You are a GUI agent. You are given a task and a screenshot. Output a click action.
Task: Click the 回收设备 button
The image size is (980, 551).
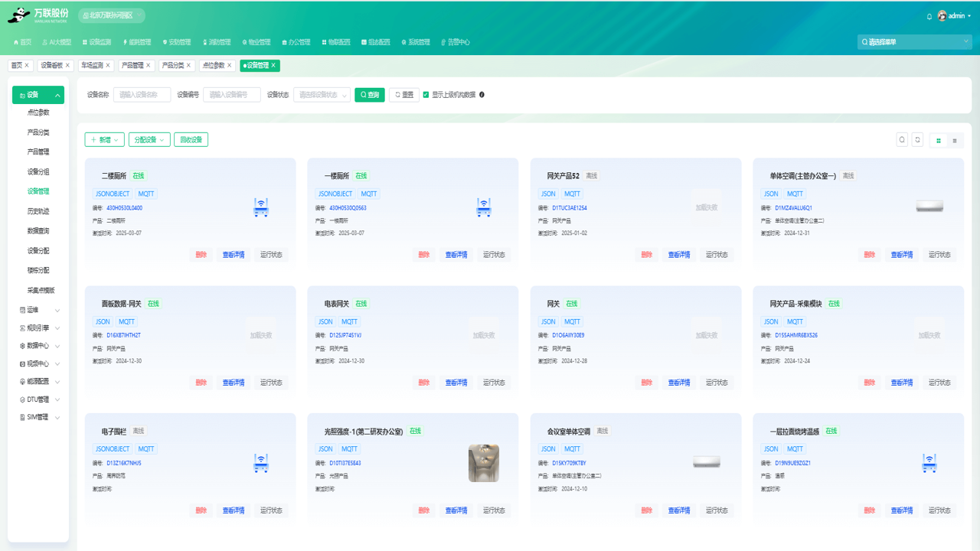pos(191,139)
